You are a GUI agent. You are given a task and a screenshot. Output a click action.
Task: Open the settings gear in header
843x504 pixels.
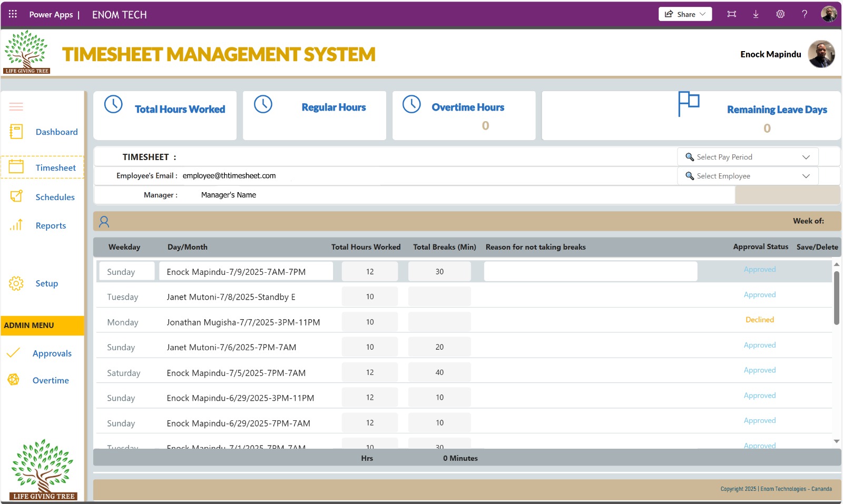point(780,14)
